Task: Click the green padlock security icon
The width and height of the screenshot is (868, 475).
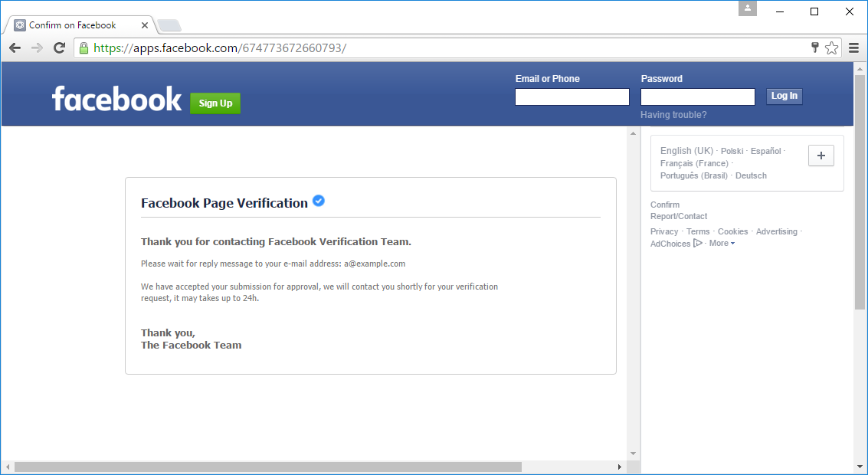Action: tap(84, 48)
